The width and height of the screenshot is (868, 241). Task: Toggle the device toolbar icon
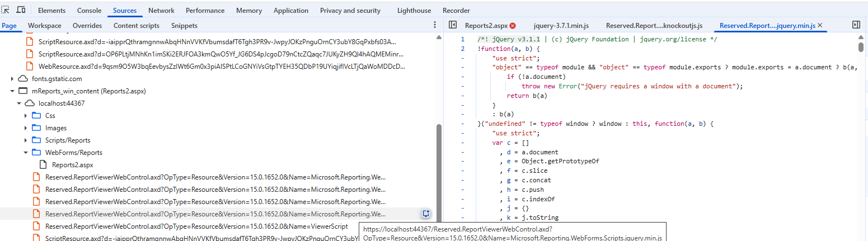coord(21,10)
